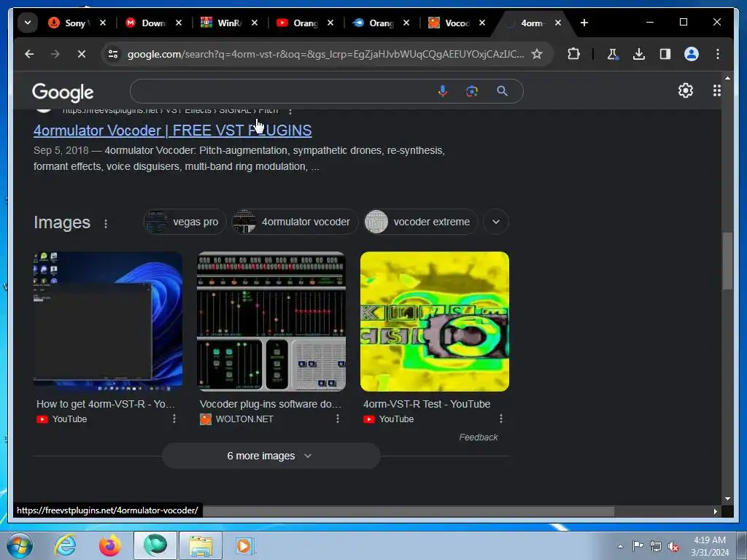This screenshot has height=560, width=747.
Task: Click the Google logo
Action: point(63,92)
